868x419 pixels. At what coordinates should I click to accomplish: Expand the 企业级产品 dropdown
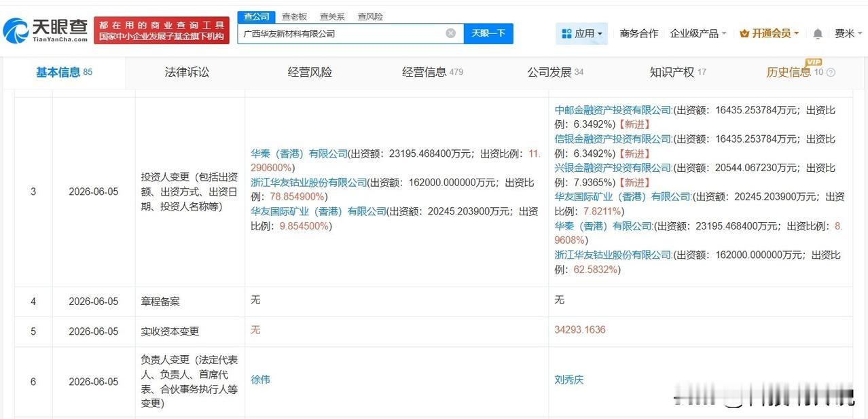point(698,33)
